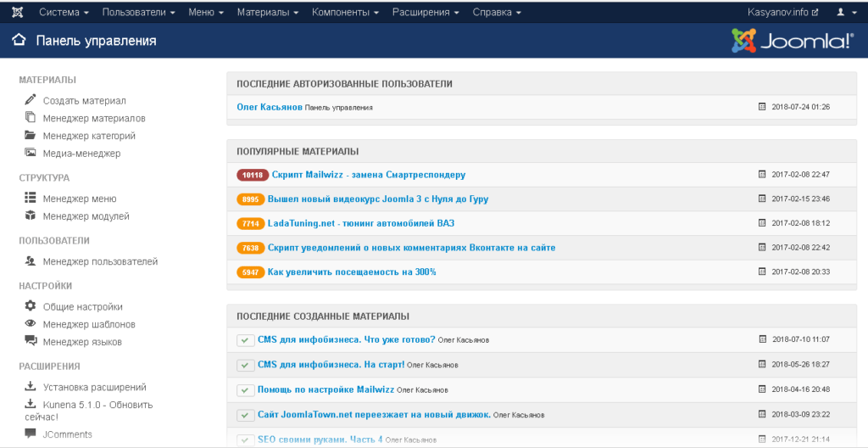Click the Joomla! brand logo in header
This screenshot has height=448, width=868.
coord(793,41)
